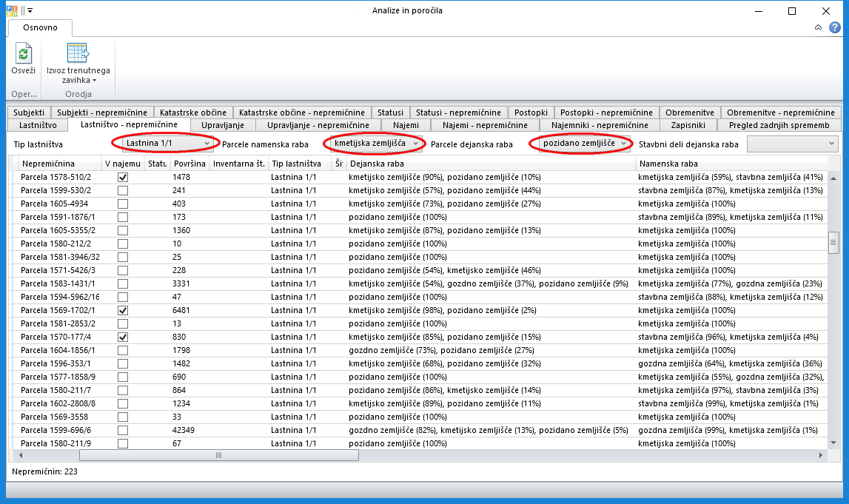
Task: Select the Parcela 1599-696/6 row
Action: point(56,430)
